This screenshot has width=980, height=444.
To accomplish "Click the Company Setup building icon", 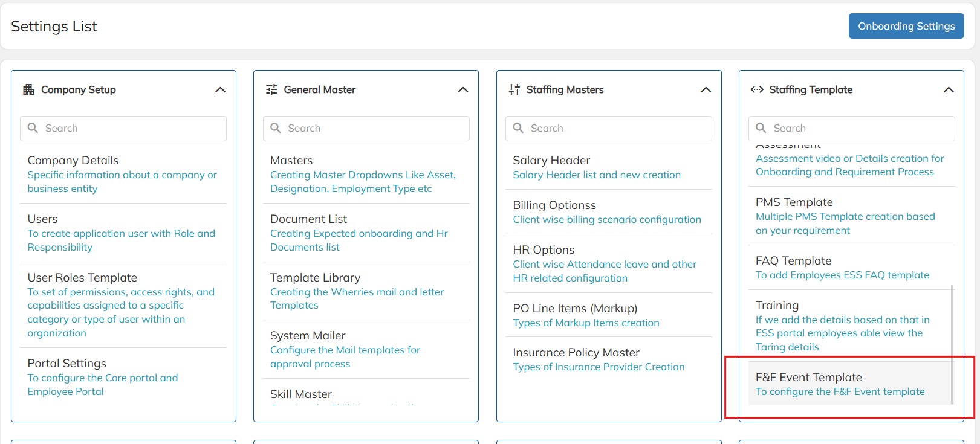I will tap(28, 90).
